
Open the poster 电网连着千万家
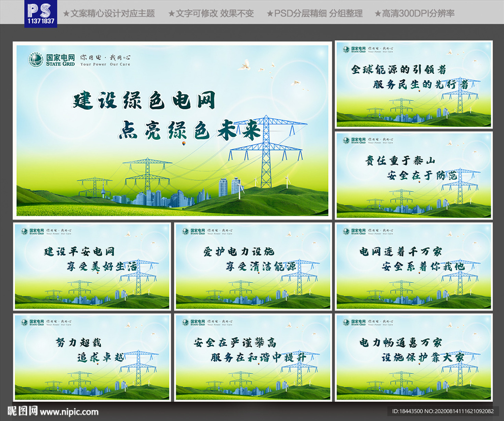coord(413,266)
